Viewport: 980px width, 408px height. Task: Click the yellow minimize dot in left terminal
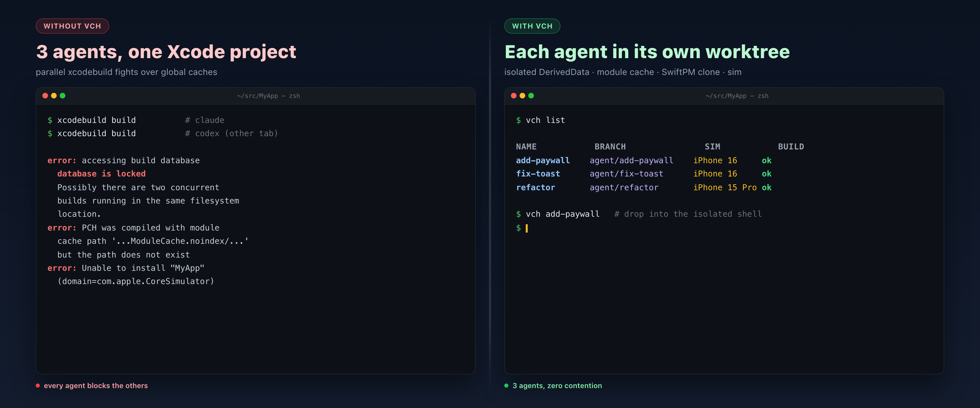pyautogui.click(x=54, y=96)
